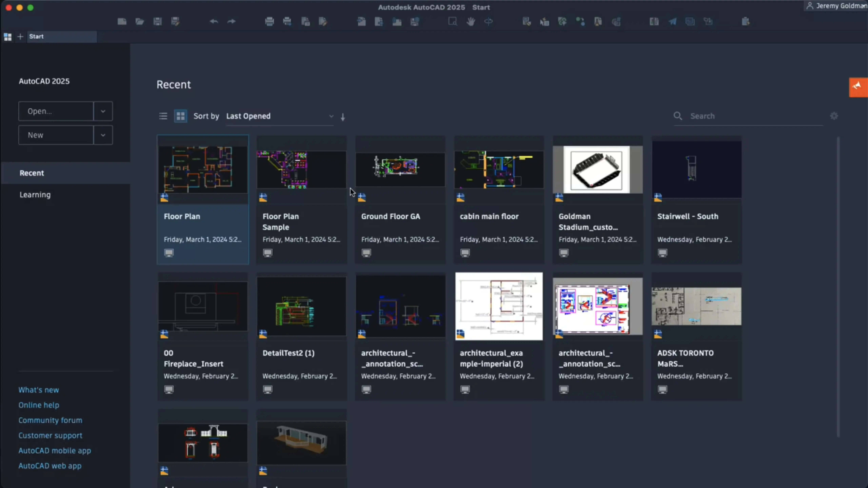
Task: Select the Recent section in sidebar
Action: [x=32, y=173]
